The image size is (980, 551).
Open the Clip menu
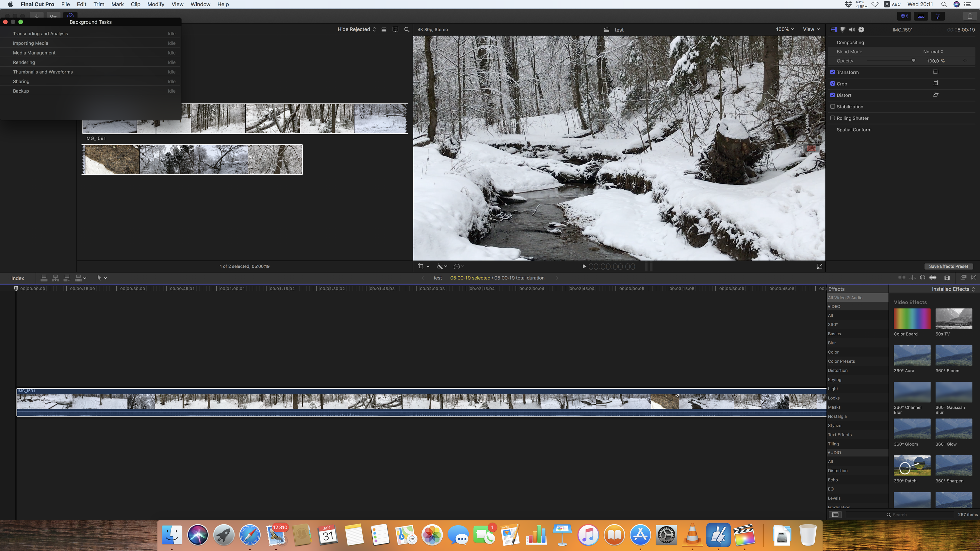click(136, 4)
